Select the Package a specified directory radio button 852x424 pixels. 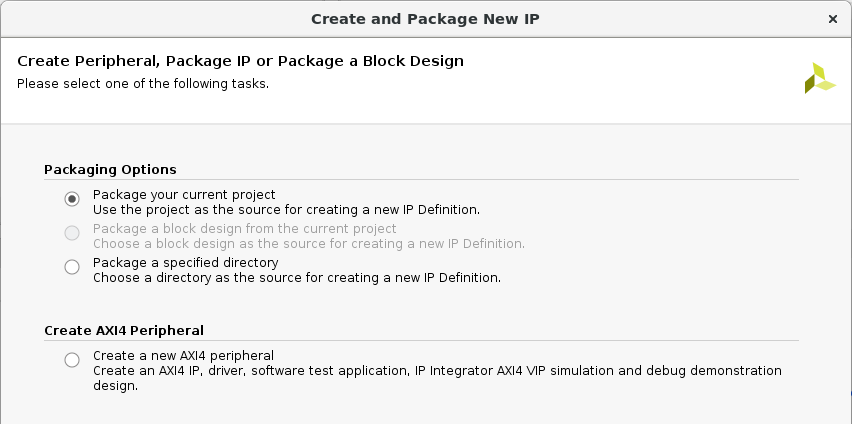click(x=72, y=267)
